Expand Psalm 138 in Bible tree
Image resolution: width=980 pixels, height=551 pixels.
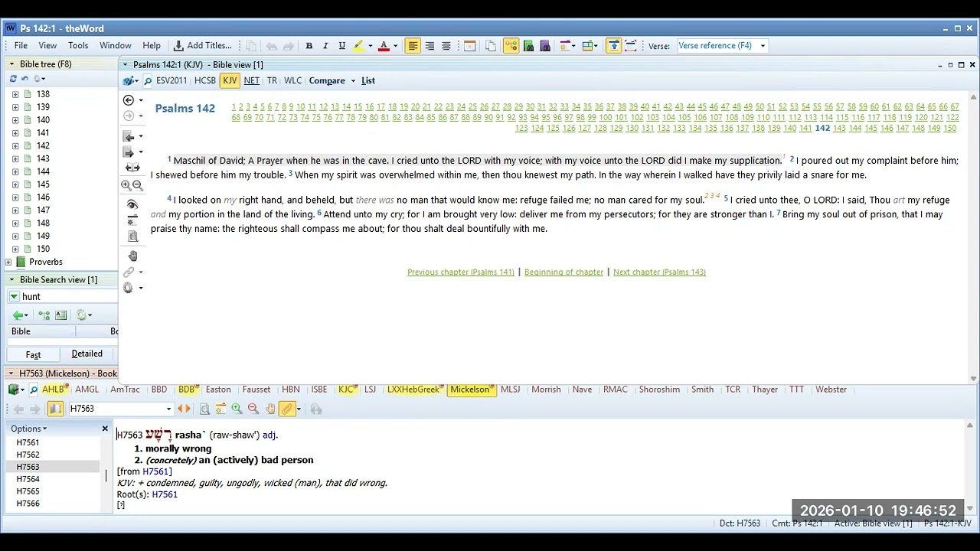(x=15, y=94)
